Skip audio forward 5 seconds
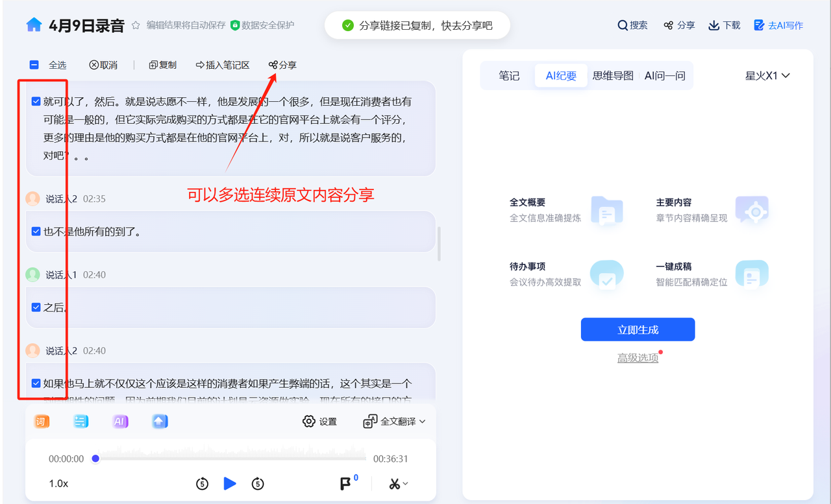 point(258,484)
